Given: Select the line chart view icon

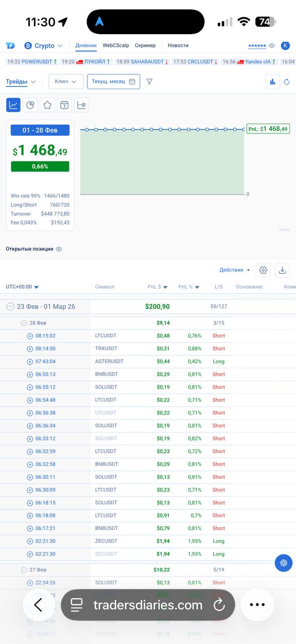Looking at the screenshot, I should [13, 105].
